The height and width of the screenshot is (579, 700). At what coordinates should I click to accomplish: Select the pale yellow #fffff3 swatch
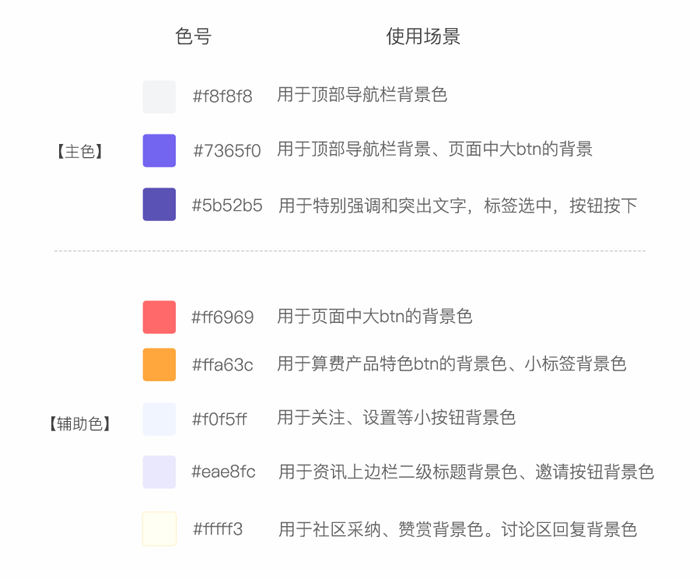(x=159, y=528)
